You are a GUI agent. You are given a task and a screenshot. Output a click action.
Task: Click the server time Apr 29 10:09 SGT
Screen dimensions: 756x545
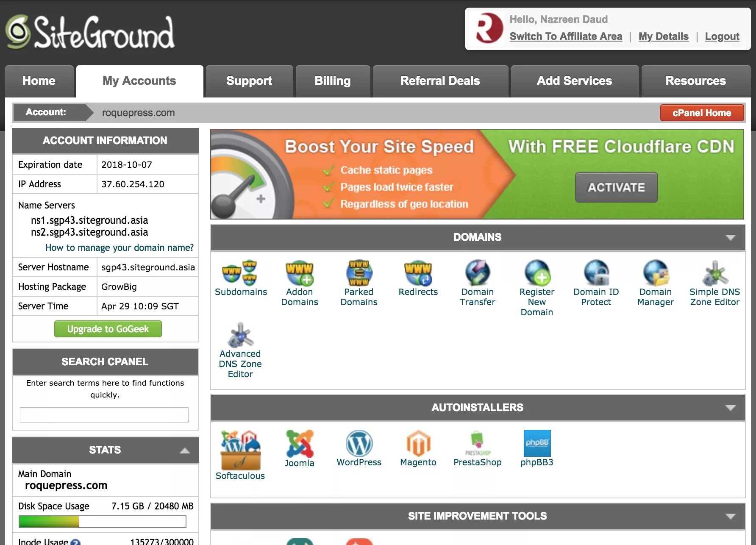coord(140,306)
